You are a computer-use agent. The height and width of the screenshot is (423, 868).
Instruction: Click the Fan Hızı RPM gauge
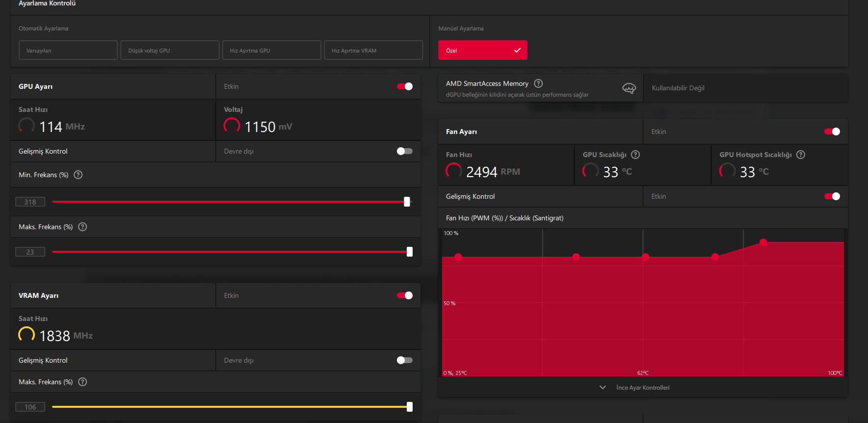coord(454,171)
